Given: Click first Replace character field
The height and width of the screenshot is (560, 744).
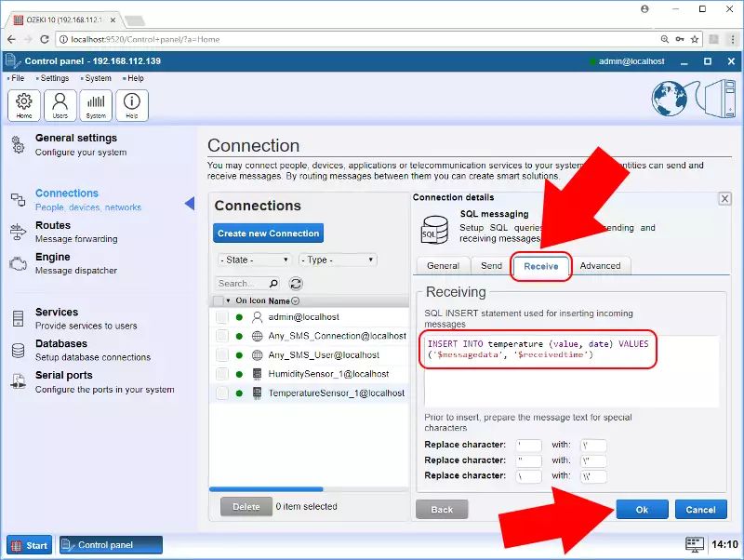Looking at the screenshot, I should (x=529, y=446).
